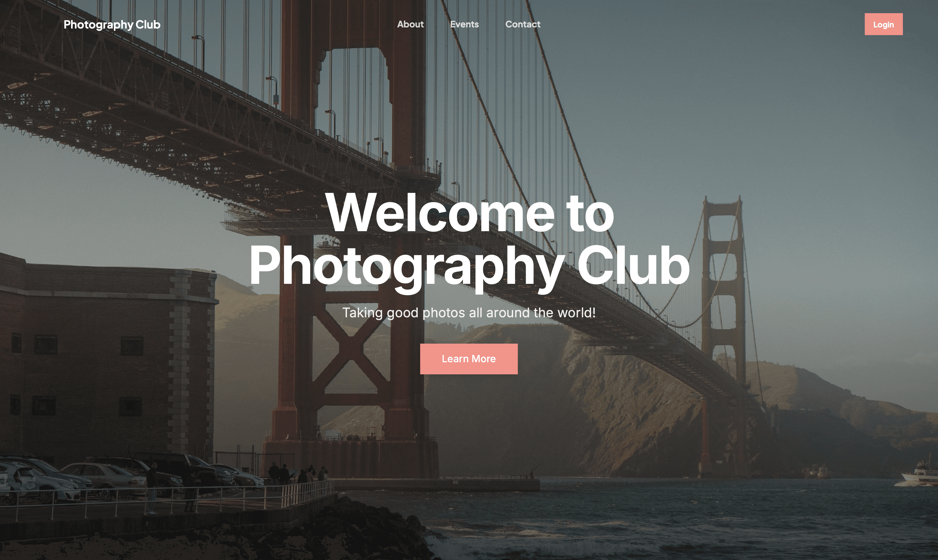Screen dimensions: 938x560
Task: Click the word 'Club' in the large heading
Action: point(633,265)
